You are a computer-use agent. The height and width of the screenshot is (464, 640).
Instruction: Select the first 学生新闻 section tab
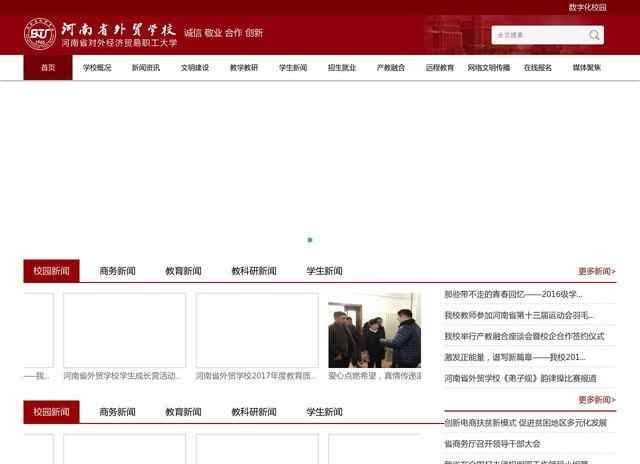(x=324, y=271)
